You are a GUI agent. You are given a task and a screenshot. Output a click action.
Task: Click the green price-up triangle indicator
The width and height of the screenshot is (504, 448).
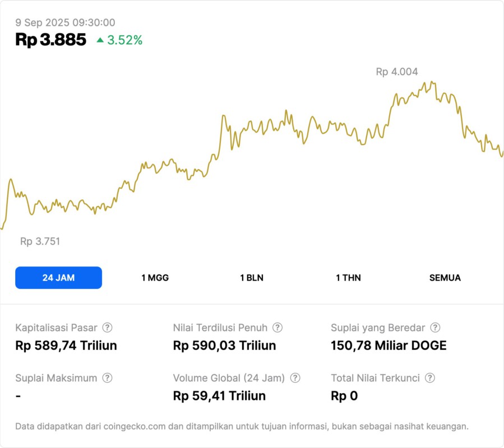pos(100,40)
